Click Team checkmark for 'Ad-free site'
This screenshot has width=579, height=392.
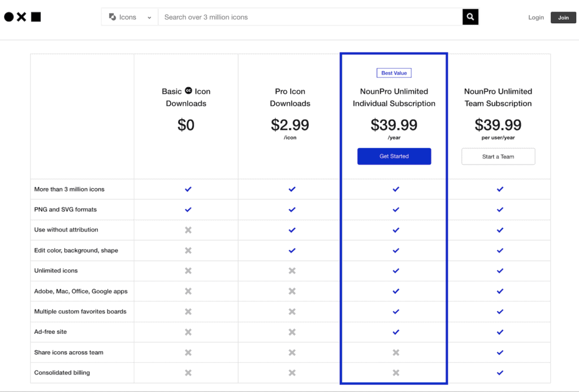(500, 332)
